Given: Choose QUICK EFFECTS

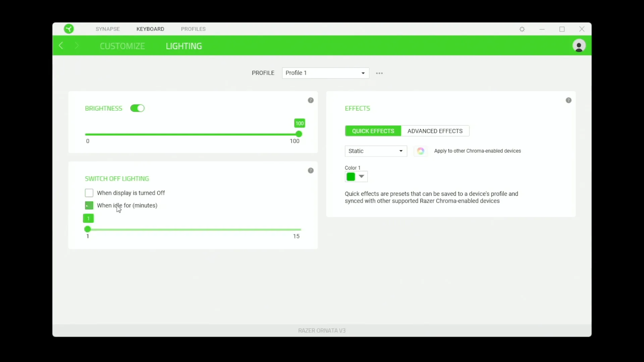Looking at the screenshot, I should pyautogui.click(x=373, y=131).
